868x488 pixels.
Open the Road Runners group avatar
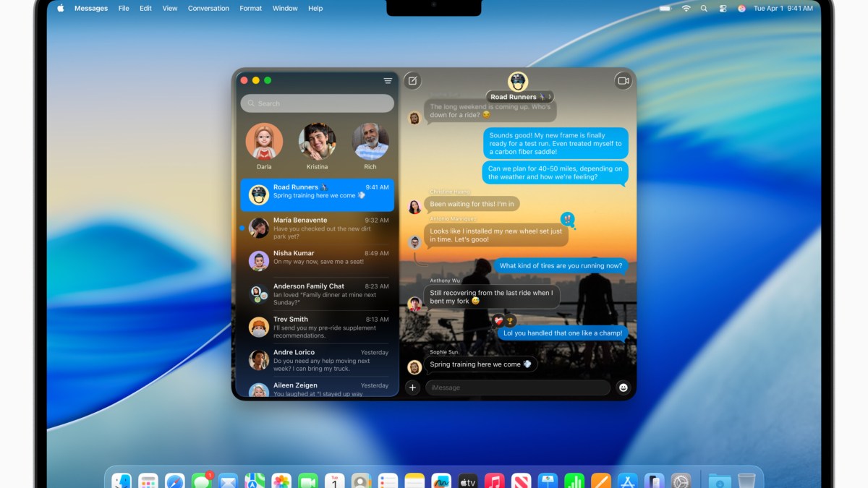tap(518, 81)
